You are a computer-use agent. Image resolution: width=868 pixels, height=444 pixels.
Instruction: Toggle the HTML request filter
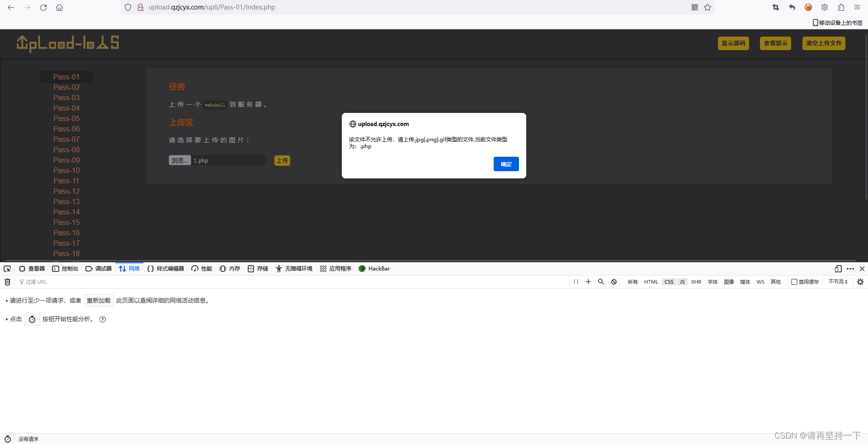[651, 282]
